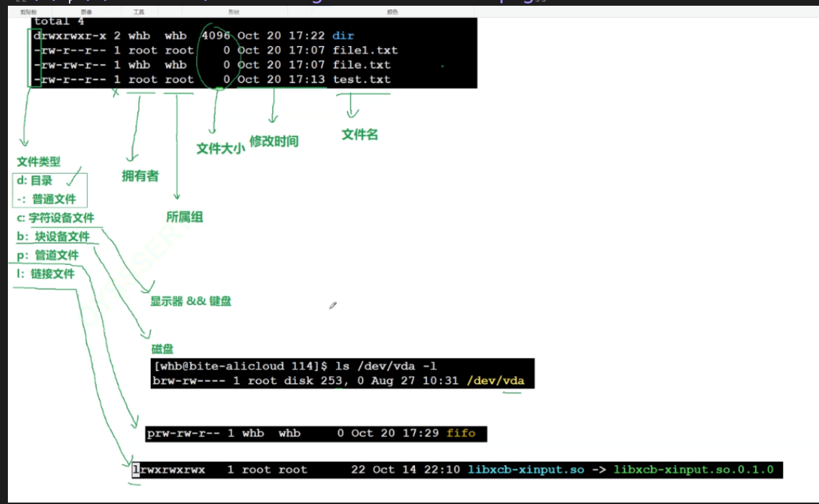This screenshot has width=819, height=504.
Task: Click the yellow 'fifo' pipe file name
Action: pyautogui.click(x=461, y=434)
